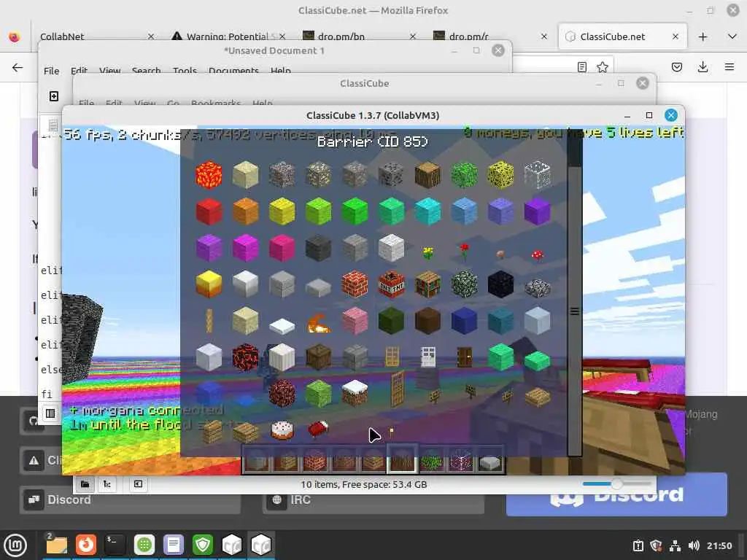Select the rope block
Viewport: 747px width, 560px height.
coord(209,321)
